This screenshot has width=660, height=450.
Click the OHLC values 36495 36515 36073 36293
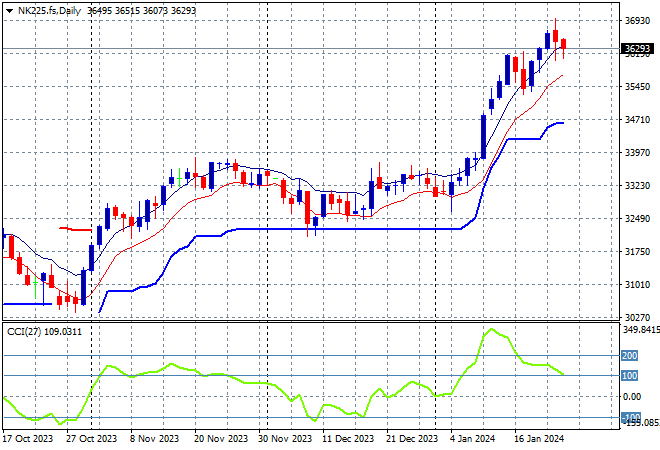pyautogui.click(x=141, y=11)
